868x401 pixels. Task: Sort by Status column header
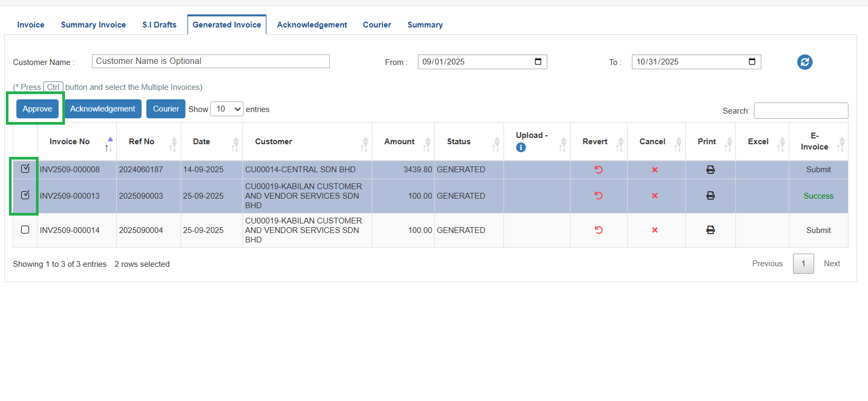(x=469, y=142)
